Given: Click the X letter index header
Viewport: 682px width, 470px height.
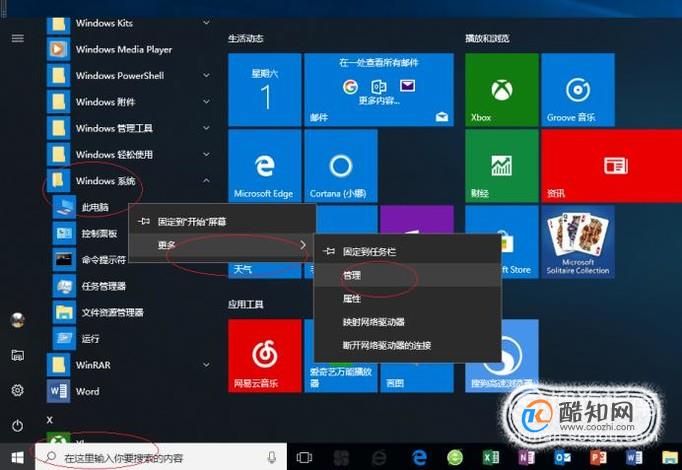Looking at the screenshot, I should (50, 420).
